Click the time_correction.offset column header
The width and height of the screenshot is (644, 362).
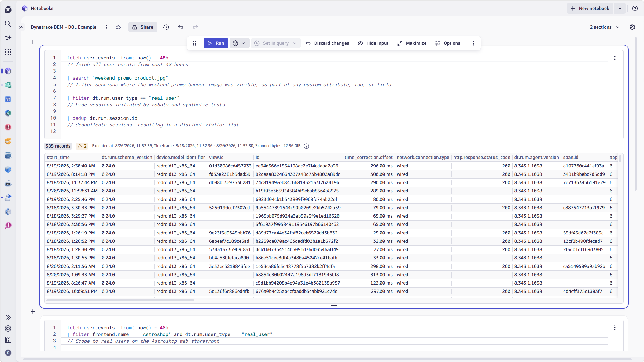tap(368, 157)
